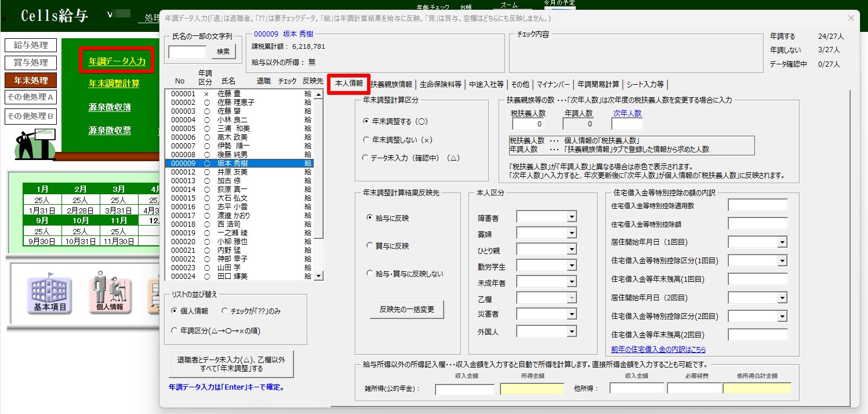
Task: Click the 次年人数 input field
Action: click(627, 124)
